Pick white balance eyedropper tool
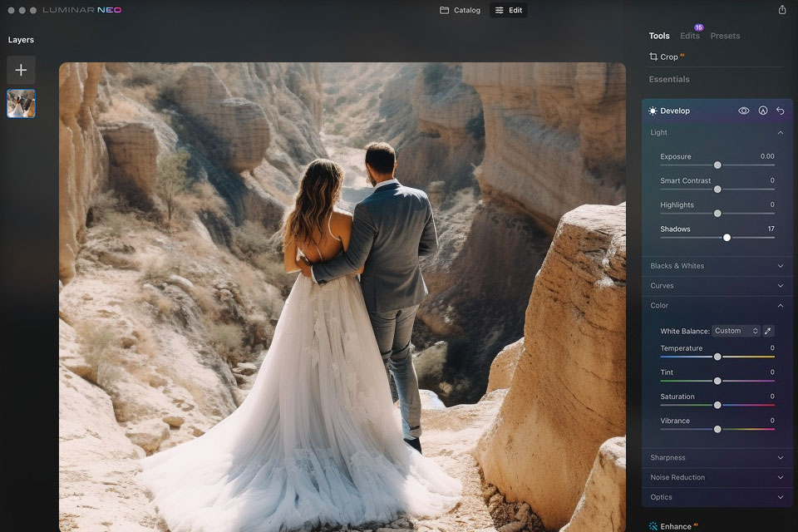 point(768,331)
